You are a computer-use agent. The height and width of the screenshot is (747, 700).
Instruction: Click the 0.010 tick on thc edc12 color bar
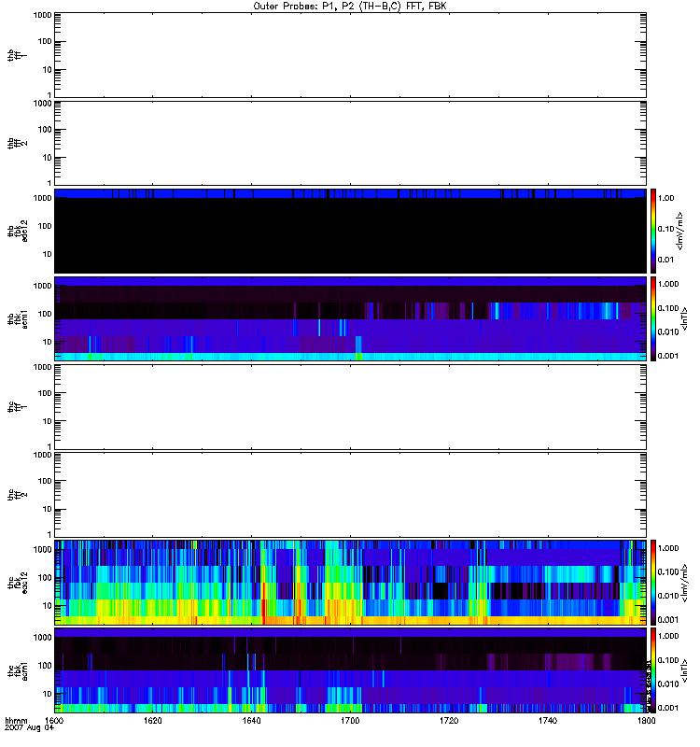click(x=668, y=596)
